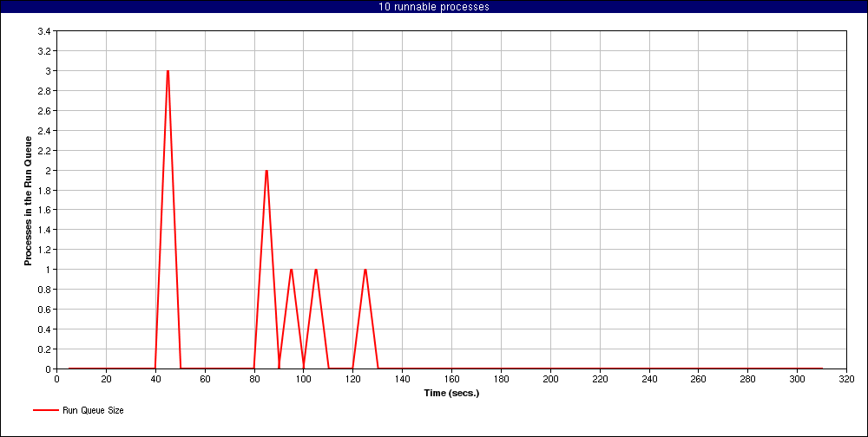Click the y-axis tick label '2'

48,170
